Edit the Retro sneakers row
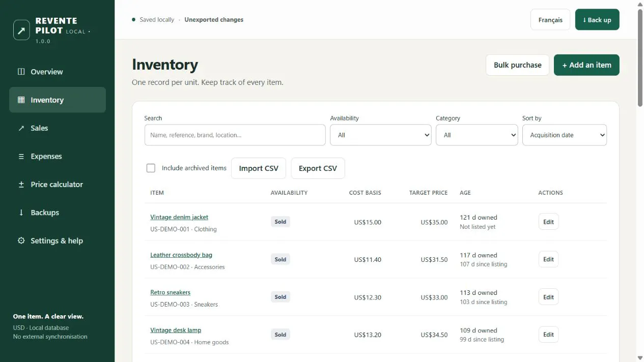 point(548,297)
